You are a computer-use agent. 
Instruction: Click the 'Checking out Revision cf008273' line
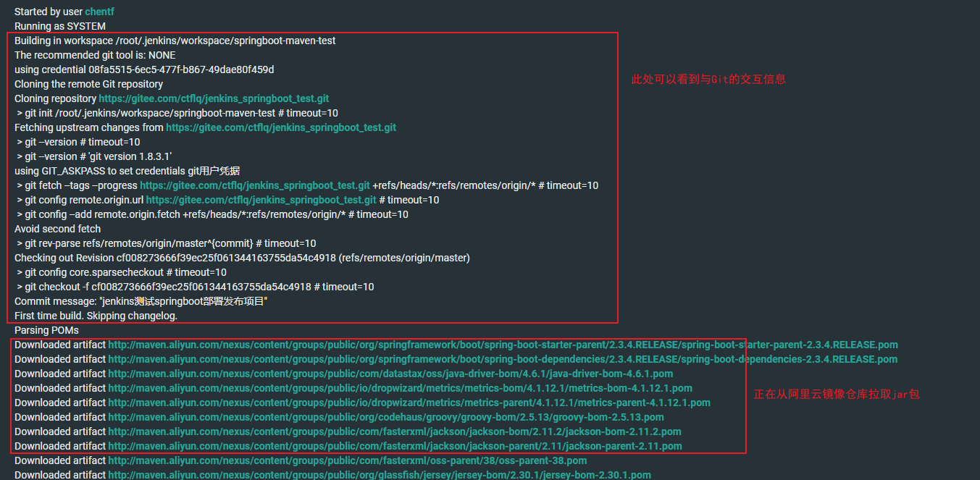click(242, 258)
